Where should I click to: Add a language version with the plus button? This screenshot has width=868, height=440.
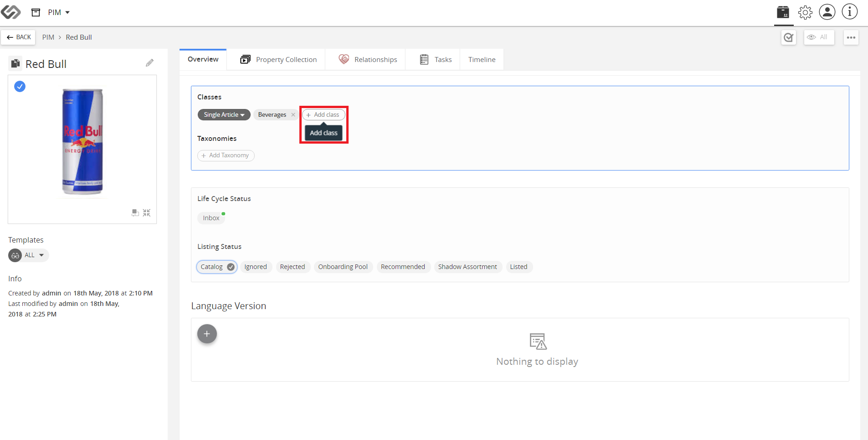[x=207, y=334]
